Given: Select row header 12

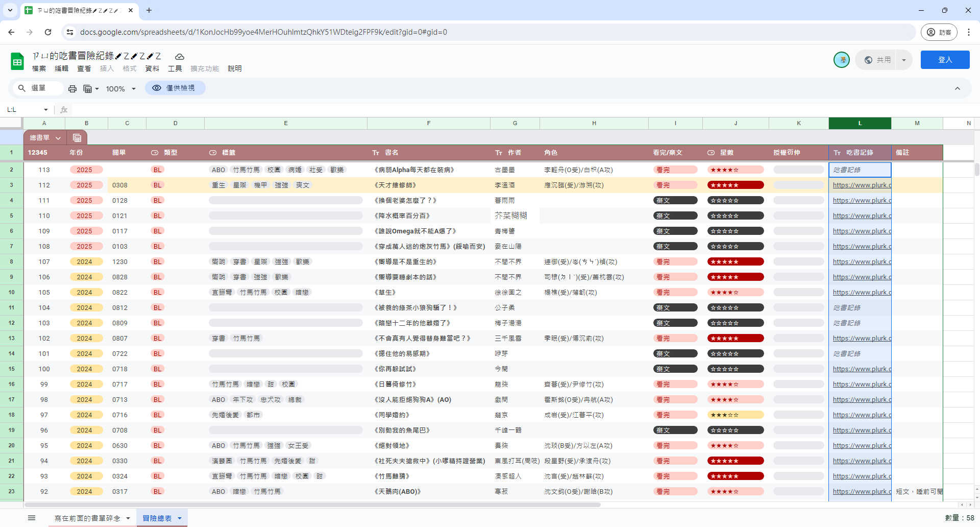Looking at the screenshot, I should (11, 323).
